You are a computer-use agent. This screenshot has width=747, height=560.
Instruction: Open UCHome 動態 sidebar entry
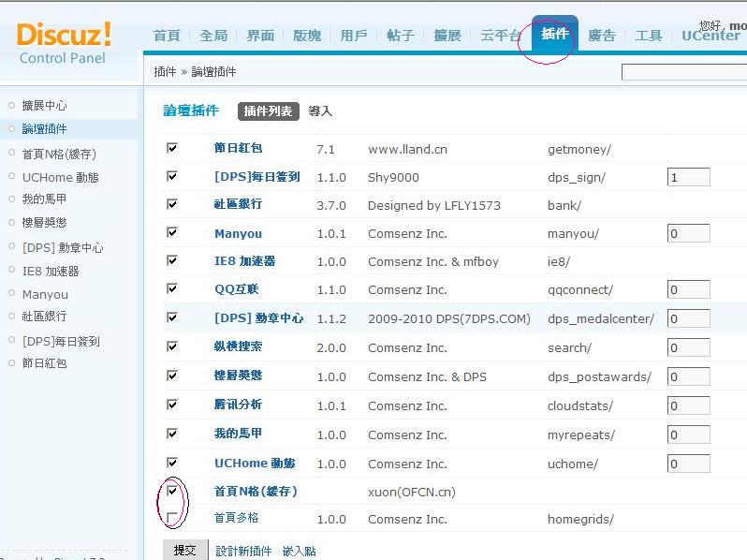(x=61, y=177)
